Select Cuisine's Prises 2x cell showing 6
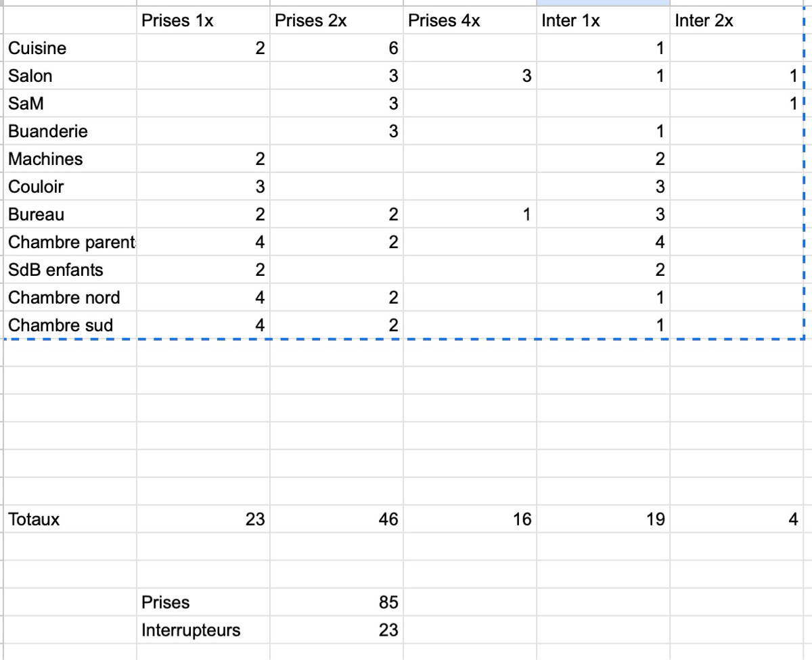Screen dimensions: 812x660 coord(336,49)
